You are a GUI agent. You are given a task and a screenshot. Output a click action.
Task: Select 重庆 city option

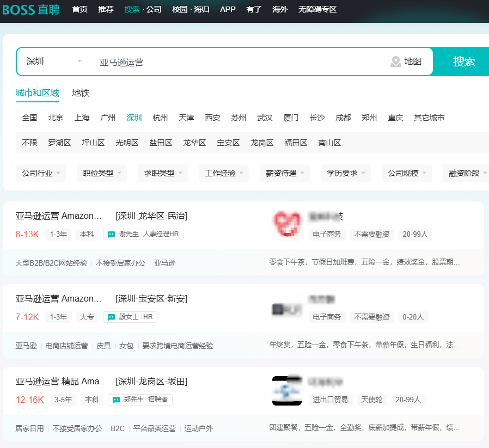395,118
